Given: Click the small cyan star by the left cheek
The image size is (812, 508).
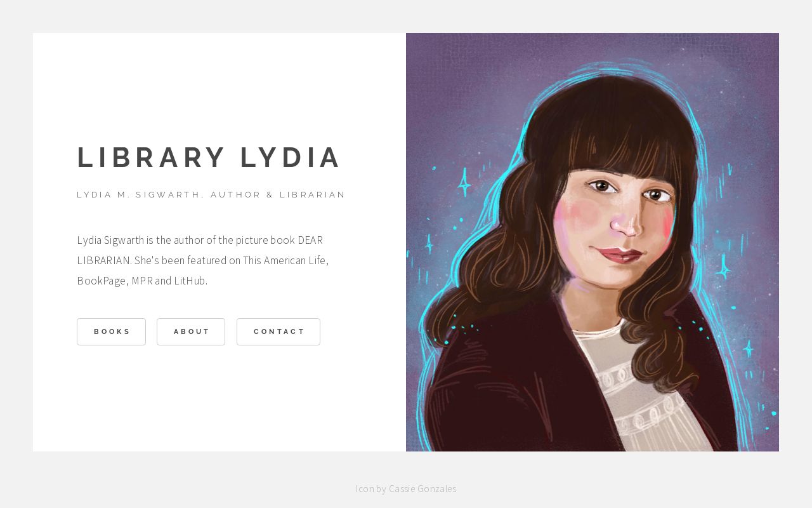Looking at the screenshot, I should click(429, 244).
